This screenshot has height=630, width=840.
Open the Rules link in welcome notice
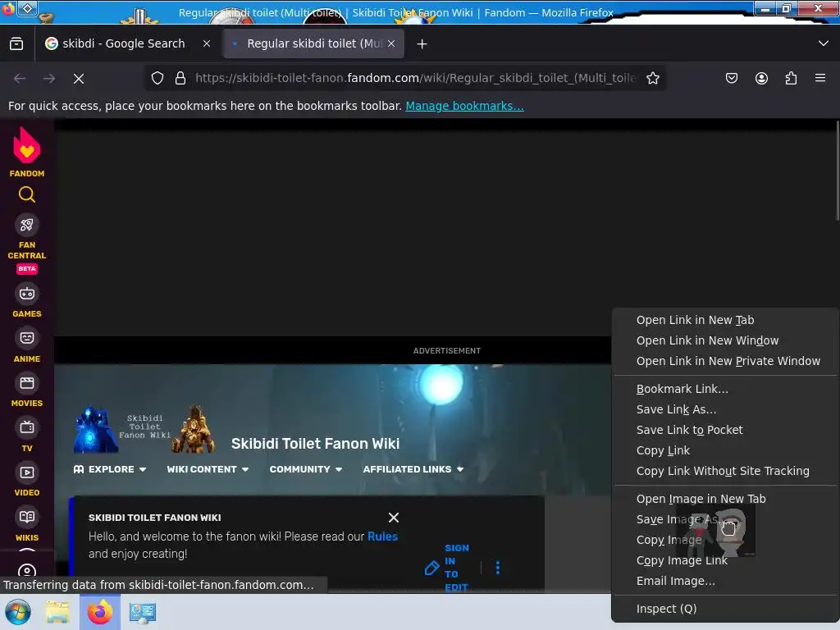[382, 536]
